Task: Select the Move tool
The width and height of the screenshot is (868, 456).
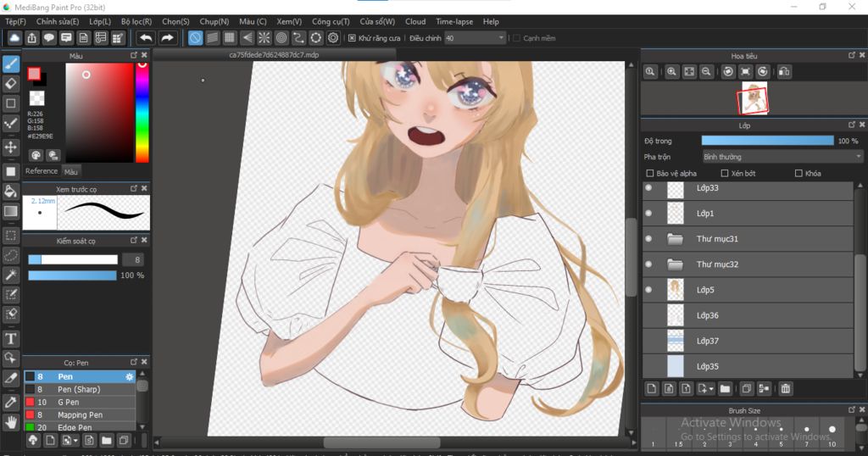Action: 10,147
